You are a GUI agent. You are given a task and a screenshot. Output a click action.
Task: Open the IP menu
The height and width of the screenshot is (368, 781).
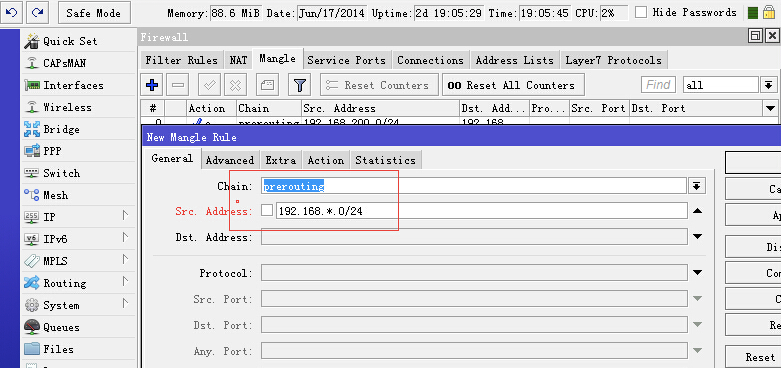[x=78, y=217]
